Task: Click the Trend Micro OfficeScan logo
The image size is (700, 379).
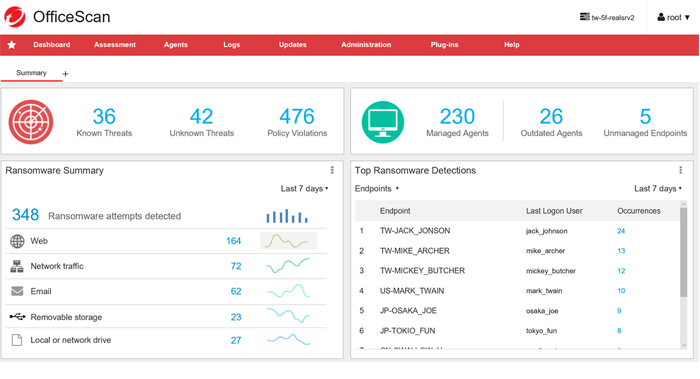Action: point(15,17)
